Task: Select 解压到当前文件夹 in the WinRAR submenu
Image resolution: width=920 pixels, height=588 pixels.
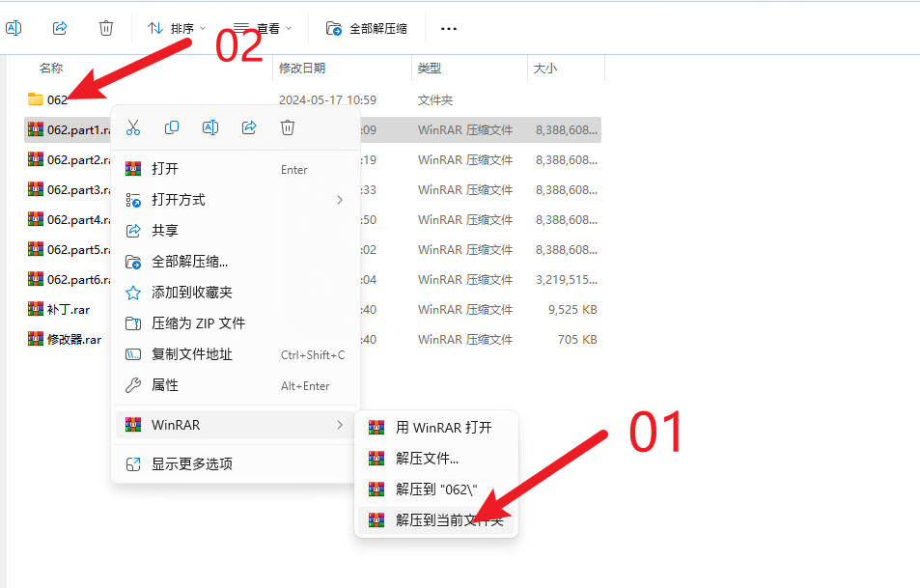Action: 436,519
